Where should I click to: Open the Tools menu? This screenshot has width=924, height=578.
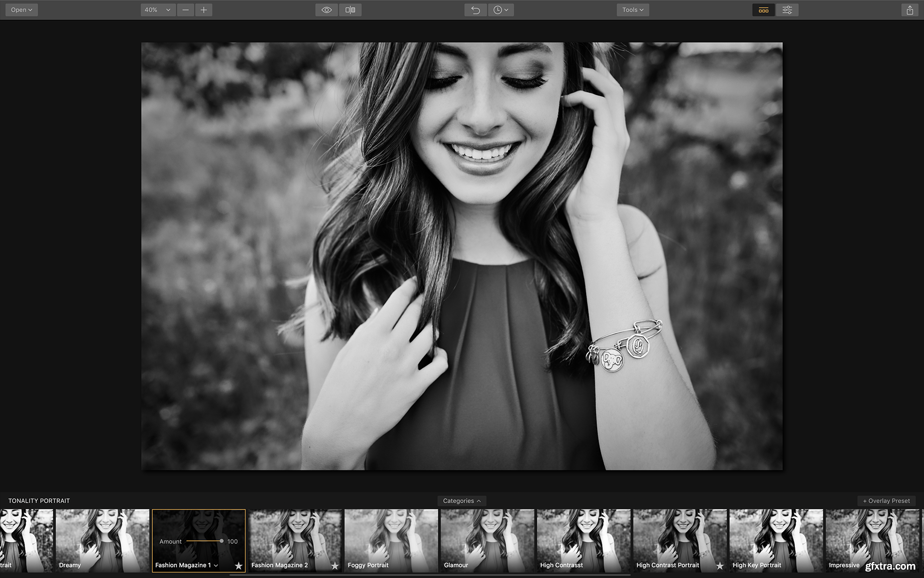[632, 10]
